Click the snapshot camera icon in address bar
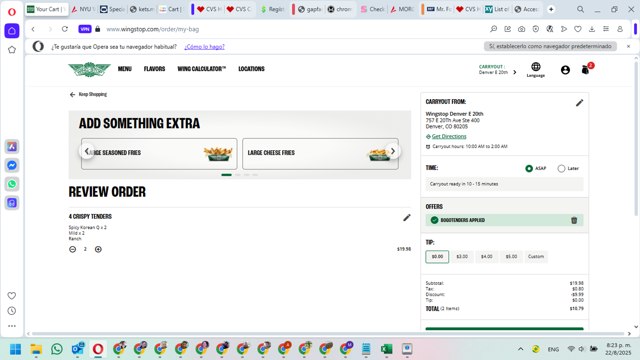 click(521, 29)
